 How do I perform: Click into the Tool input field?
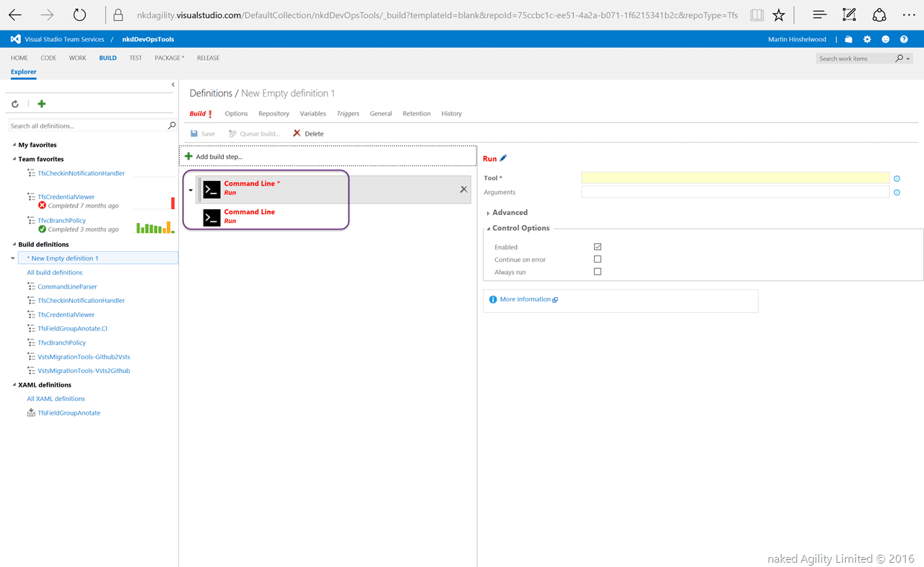pyautogui.click(x=735, y=178)
